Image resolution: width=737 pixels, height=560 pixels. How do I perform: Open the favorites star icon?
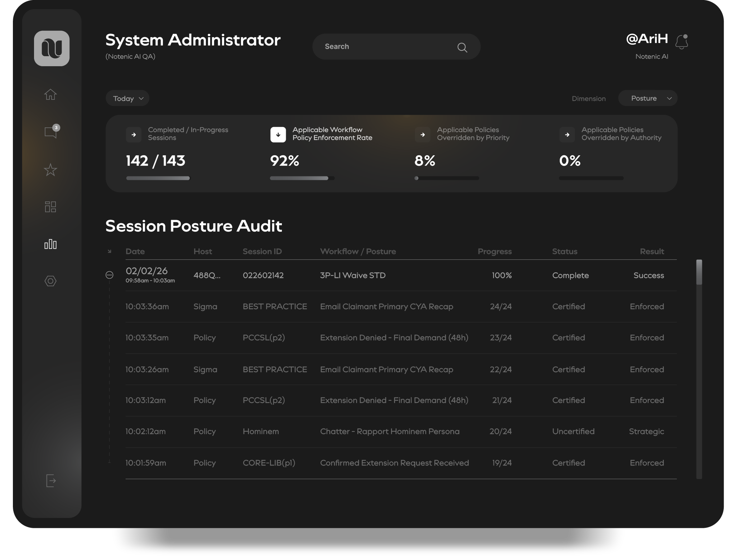(50, 170)
